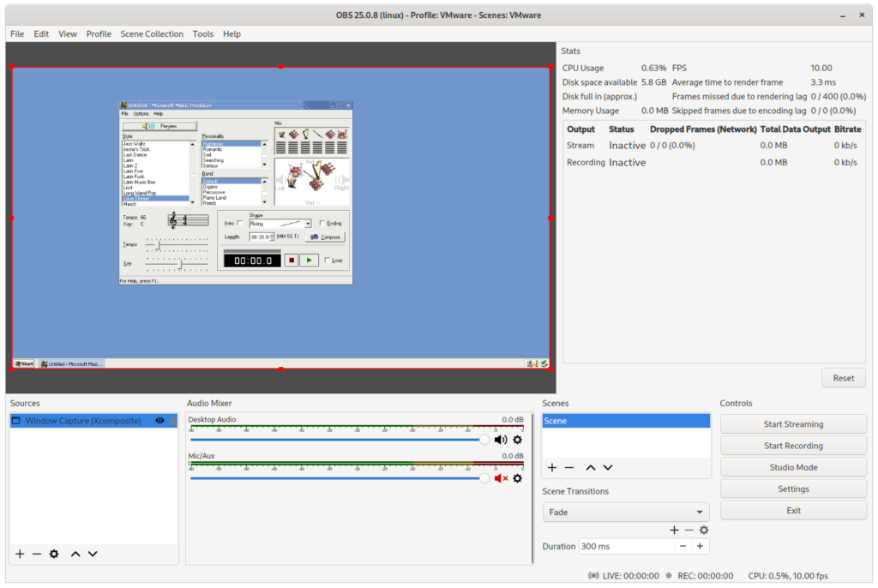Click drum kit icon in Mix row

[x=342, y=135]
